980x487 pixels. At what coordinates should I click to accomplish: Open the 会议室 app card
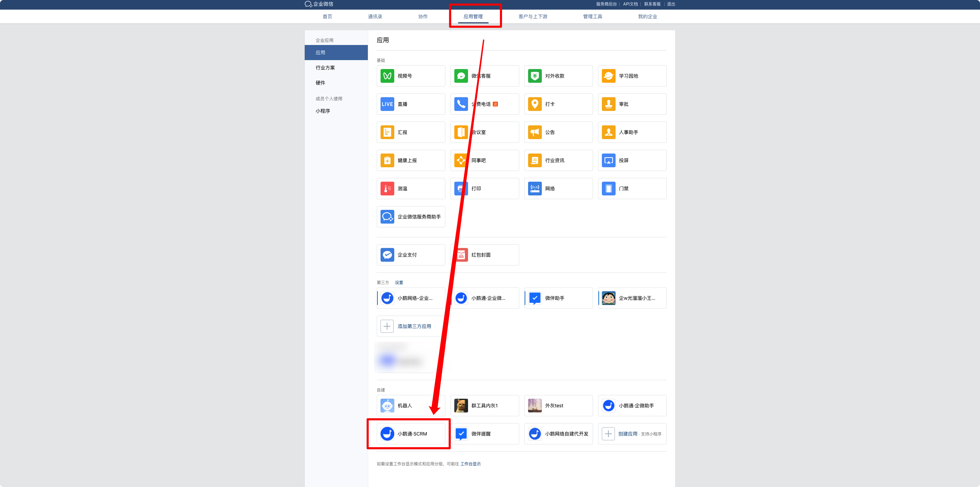485,132
